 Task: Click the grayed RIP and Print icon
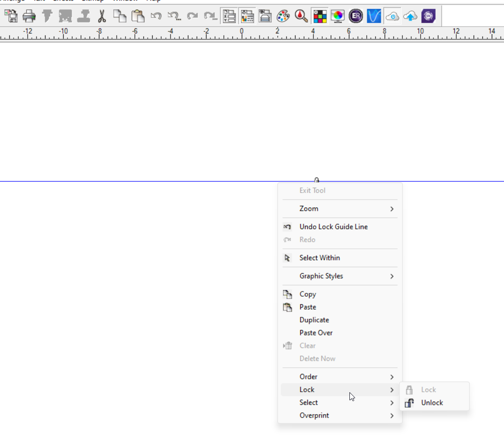coord(47,16)
